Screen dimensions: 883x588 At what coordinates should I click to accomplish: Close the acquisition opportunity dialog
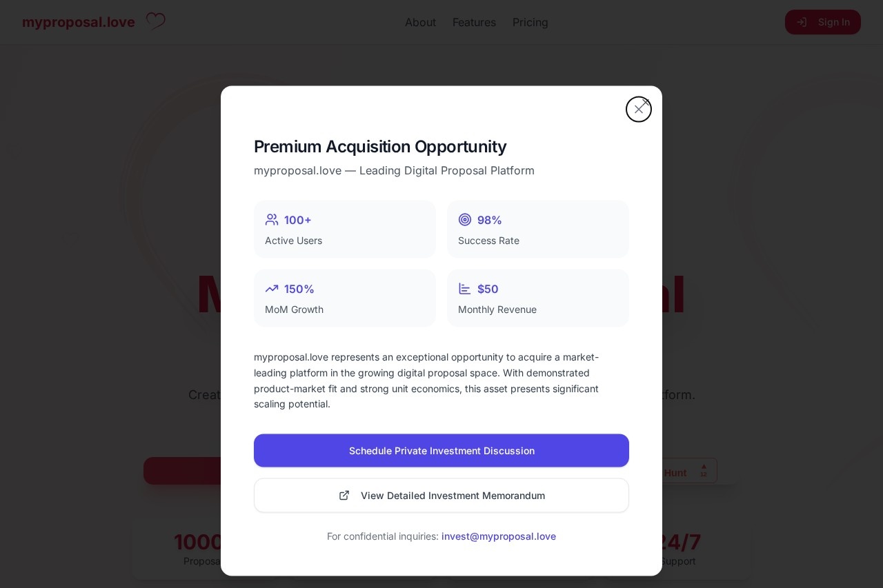point(639,110)
